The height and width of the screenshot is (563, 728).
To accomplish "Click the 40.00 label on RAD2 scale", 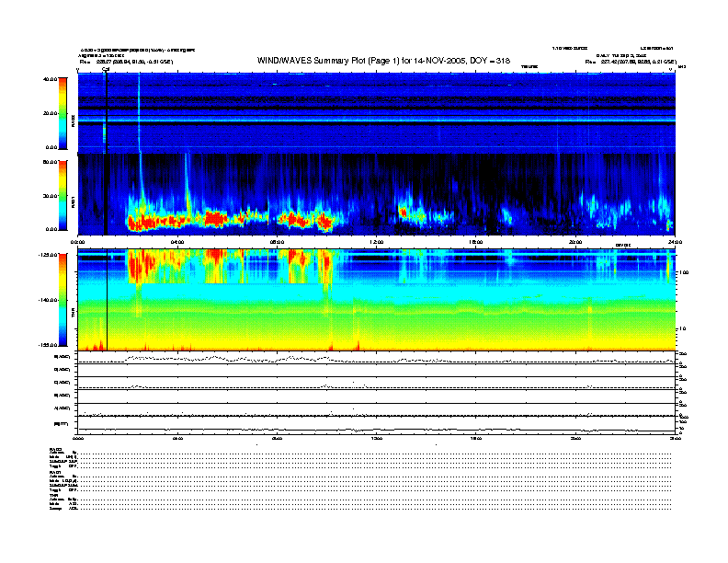I will pos(51,79).
